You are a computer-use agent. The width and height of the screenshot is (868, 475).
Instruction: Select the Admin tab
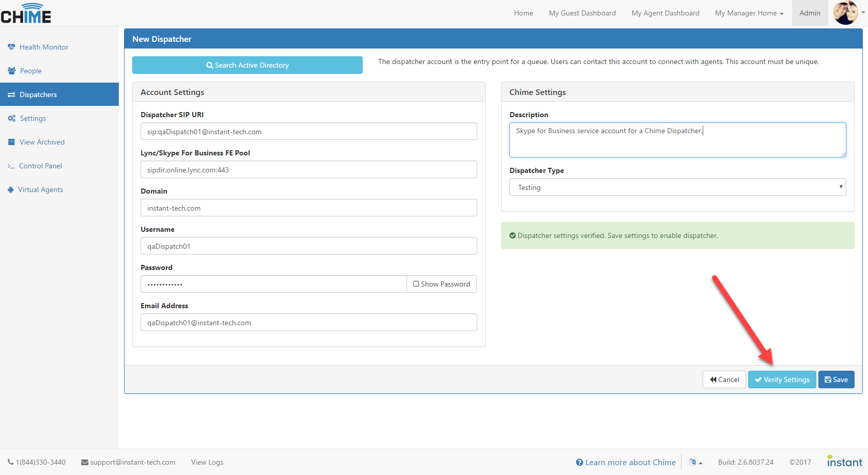[810, 13]
